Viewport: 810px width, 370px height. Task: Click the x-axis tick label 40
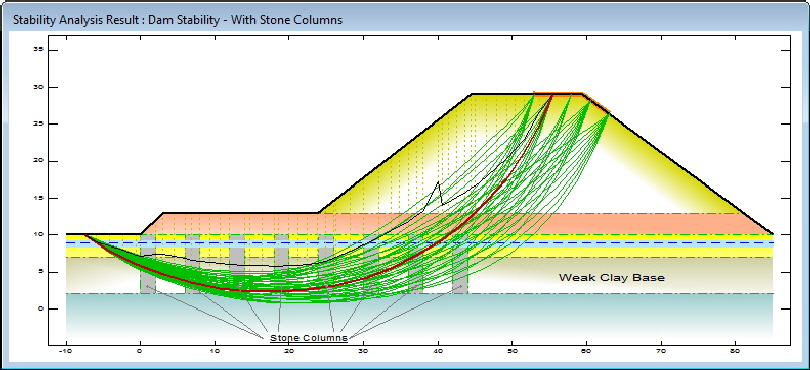click(x=438, y=351)
